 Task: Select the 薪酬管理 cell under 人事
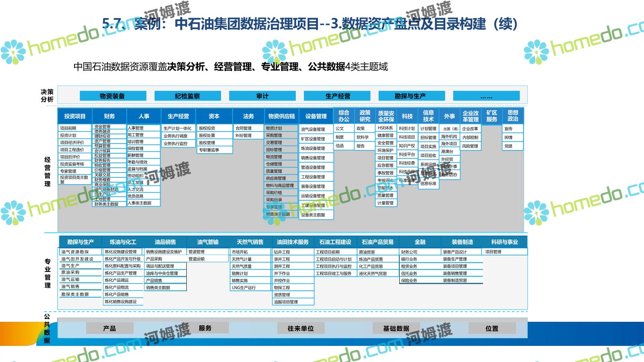[144, 155]
